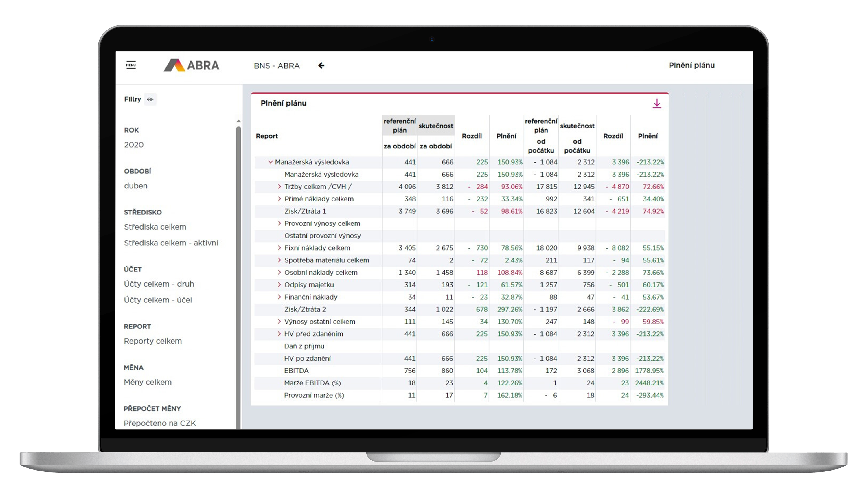
Task: Open the Účty celkem - druh filter
Action: click(x=159, y=284)
